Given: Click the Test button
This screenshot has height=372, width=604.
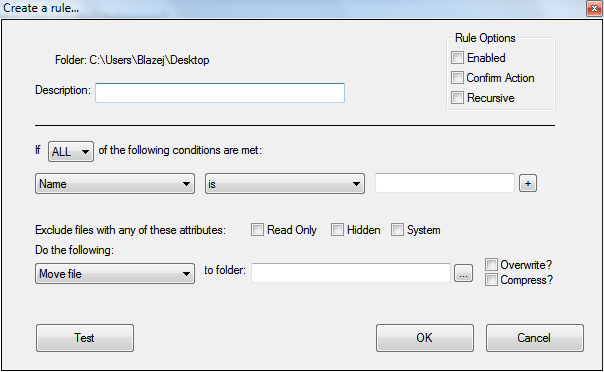Looking at the screenshot, I should pyautogui.click(x=85, y=338).
